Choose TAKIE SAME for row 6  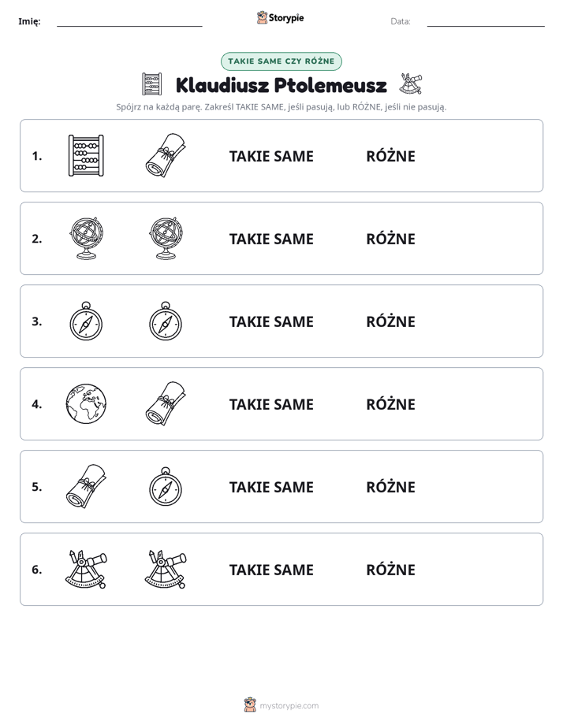tap(271, 570)
